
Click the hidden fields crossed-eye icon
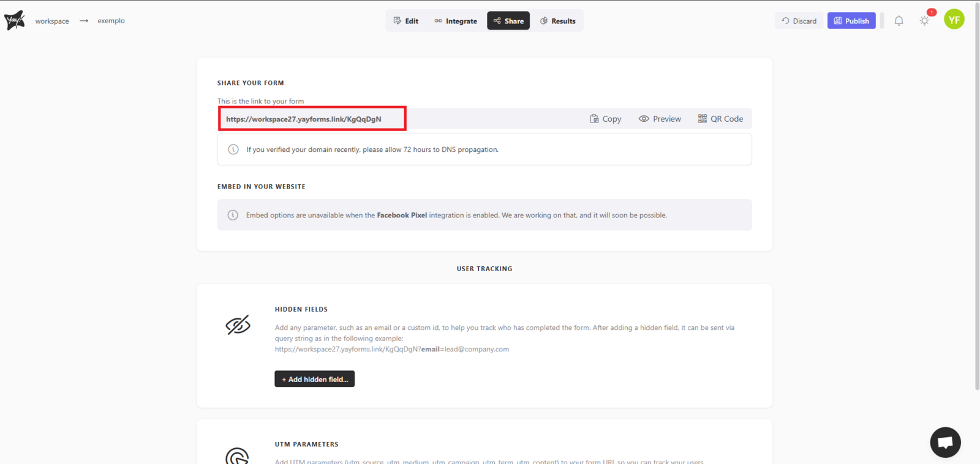coord(238,325)
